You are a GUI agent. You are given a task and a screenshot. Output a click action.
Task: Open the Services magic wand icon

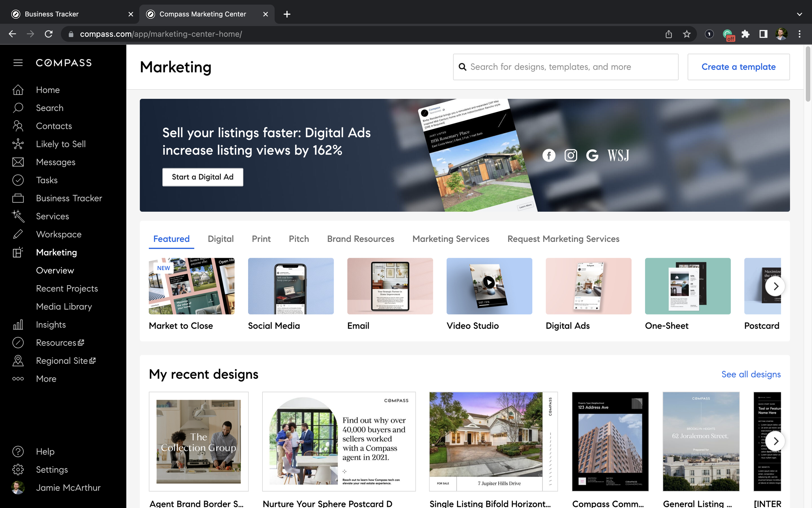point(18,216)
